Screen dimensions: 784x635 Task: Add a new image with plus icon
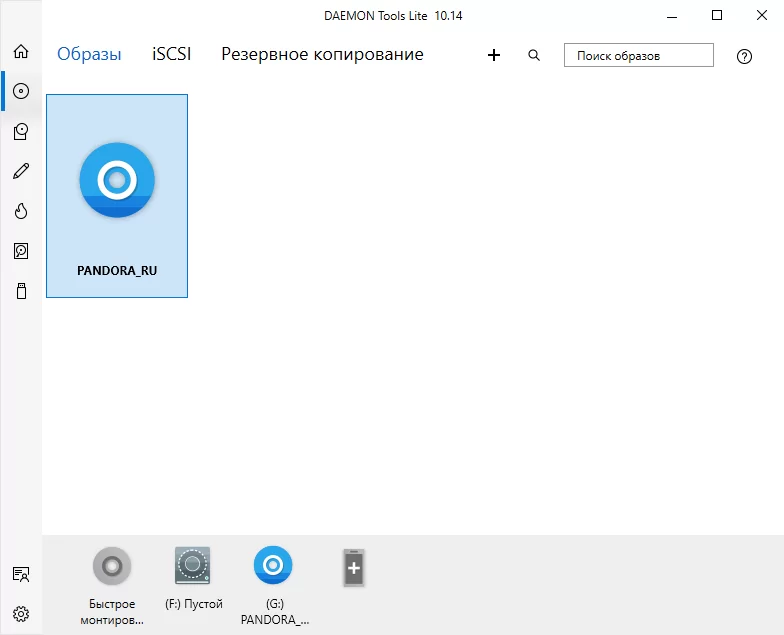click(494, 55)
